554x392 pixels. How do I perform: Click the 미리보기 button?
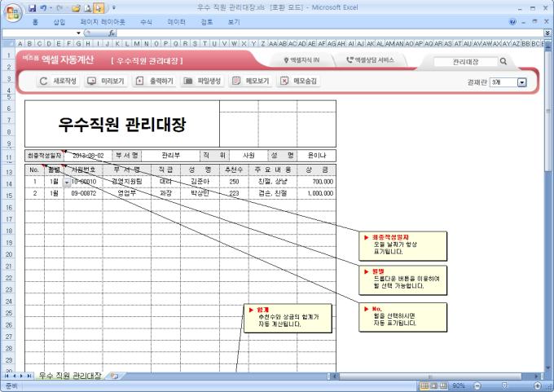tap(106, 81)
